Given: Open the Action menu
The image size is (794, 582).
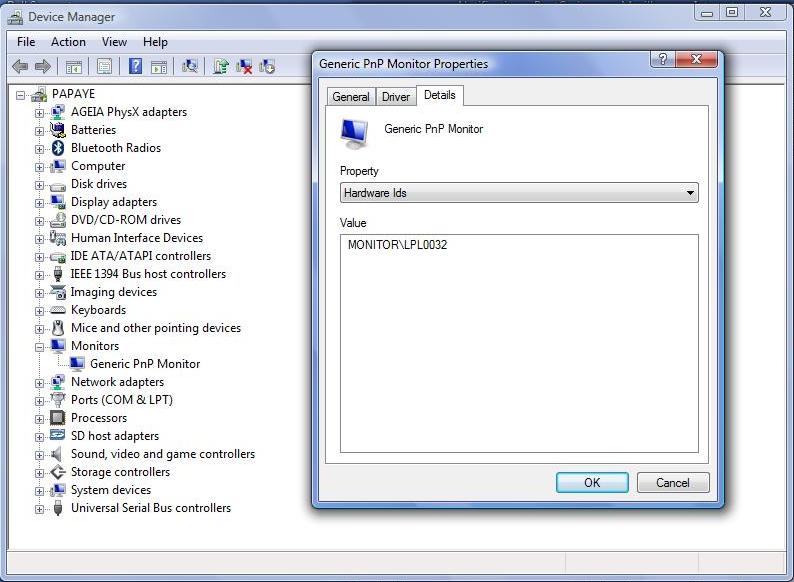Looking at the screenshot, I should pyautogui.click(x=68, y=42).
